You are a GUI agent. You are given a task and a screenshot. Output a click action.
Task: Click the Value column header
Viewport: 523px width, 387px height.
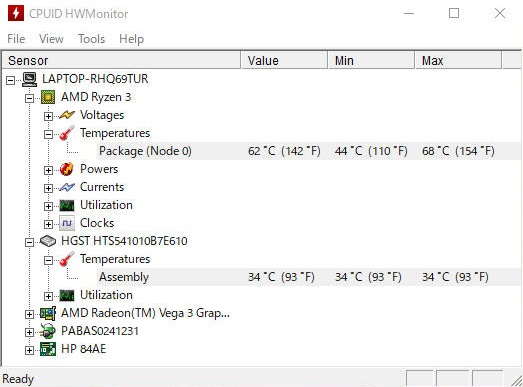tap(284, 60)
